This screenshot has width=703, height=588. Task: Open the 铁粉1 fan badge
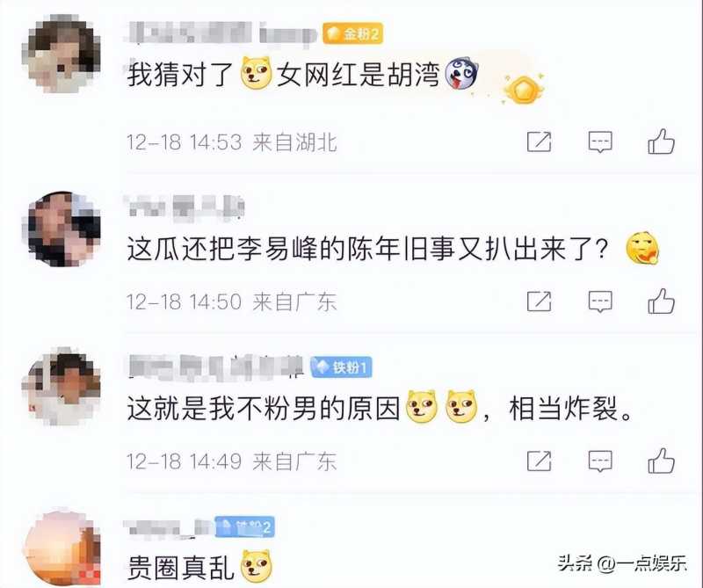click(342, 367)
